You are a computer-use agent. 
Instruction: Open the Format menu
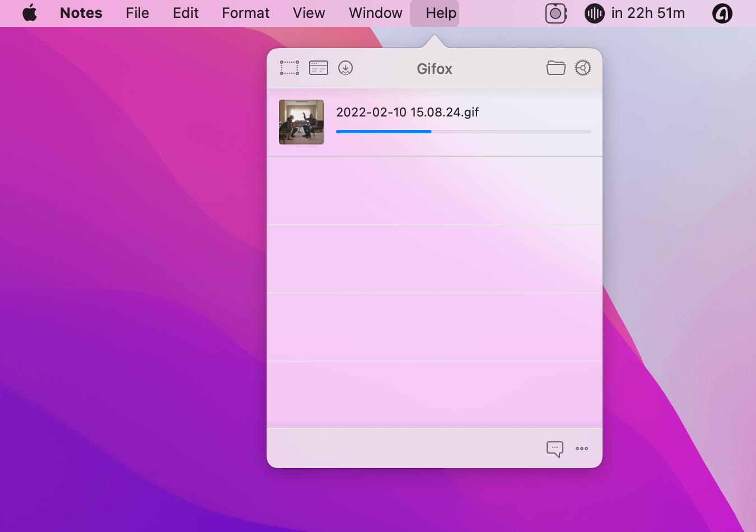[245, 13]
